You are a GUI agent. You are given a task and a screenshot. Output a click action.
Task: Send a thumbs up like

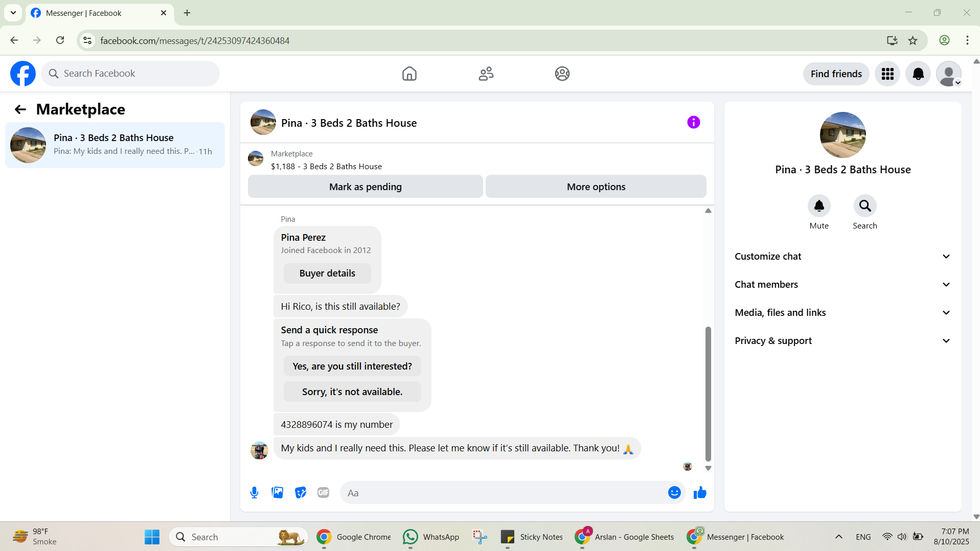700,493
